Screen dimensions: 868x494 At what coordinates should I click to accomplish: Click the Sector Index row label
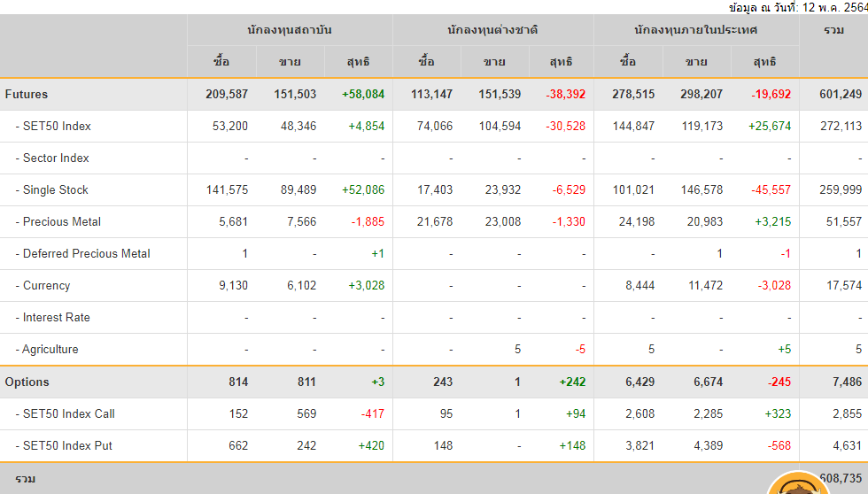pos(56,158)
